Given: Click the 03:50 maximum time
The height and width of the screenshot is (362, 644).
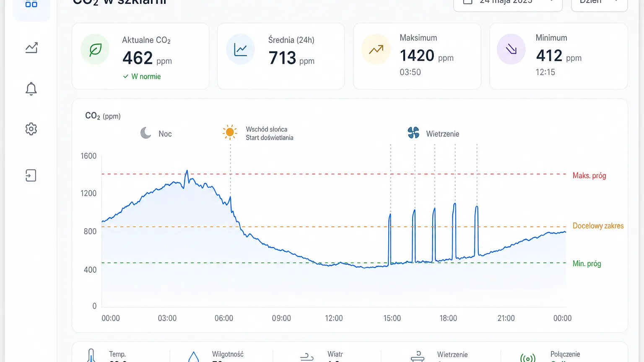Looking at the screenshot, I should coord(410,72).
